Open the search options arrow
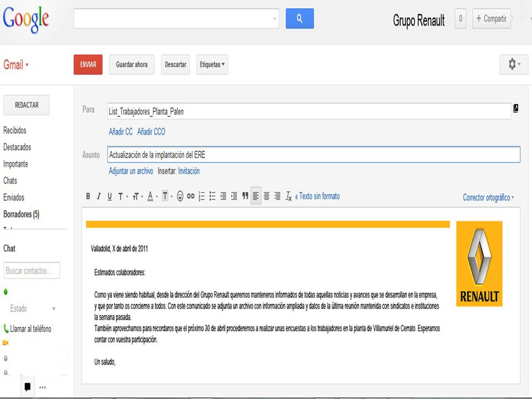The width and height of the screenshot is (532, 399). [x=274, y=19]
